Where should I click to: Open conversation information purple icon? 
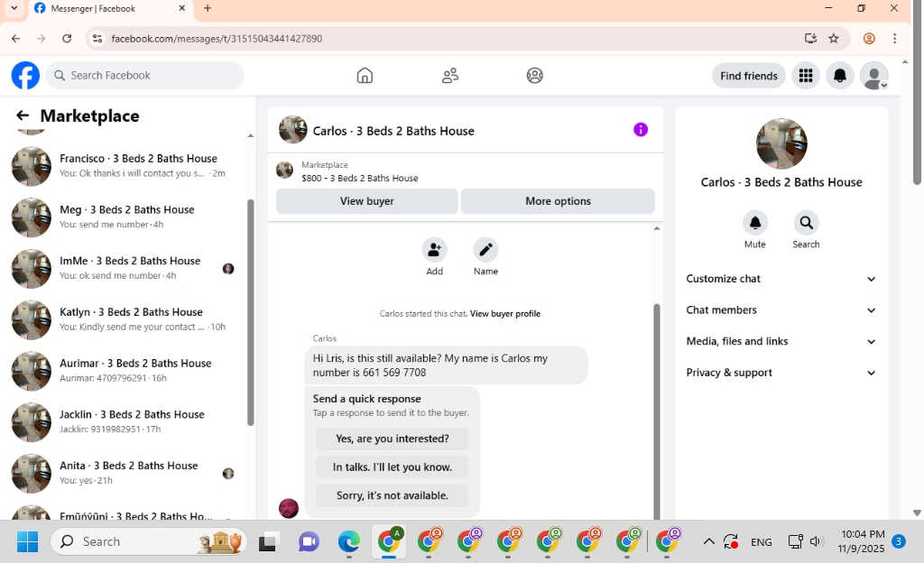(x=641, y=130)
